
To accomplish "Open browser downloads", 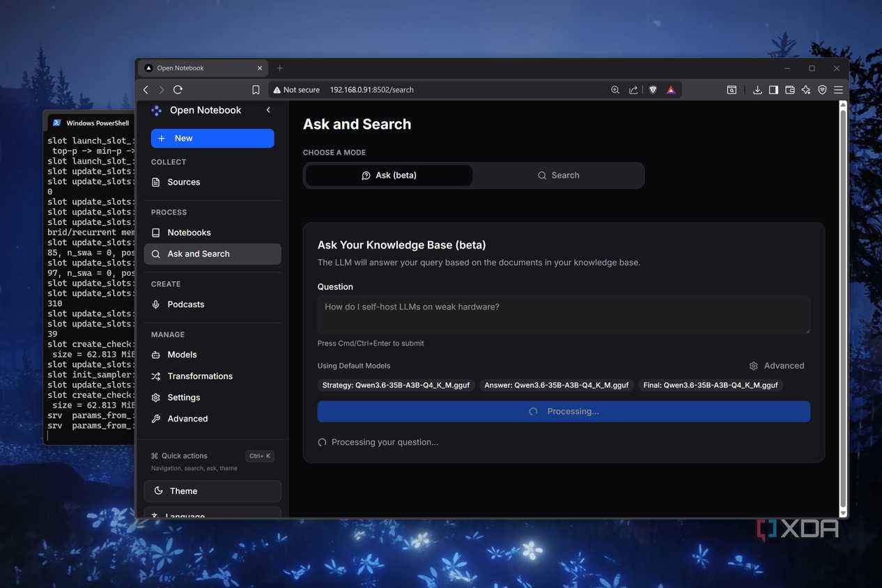I will tap(757, 90).
